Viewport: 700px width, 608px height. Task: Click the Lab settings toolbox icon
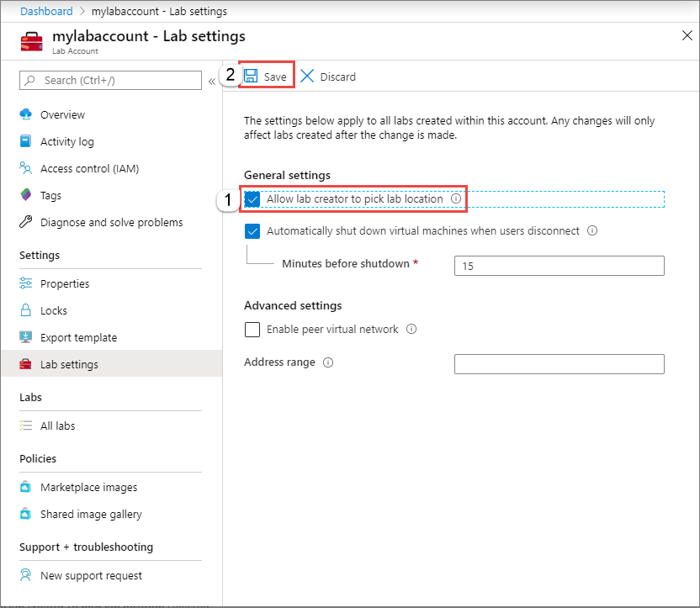click(26, 364)
